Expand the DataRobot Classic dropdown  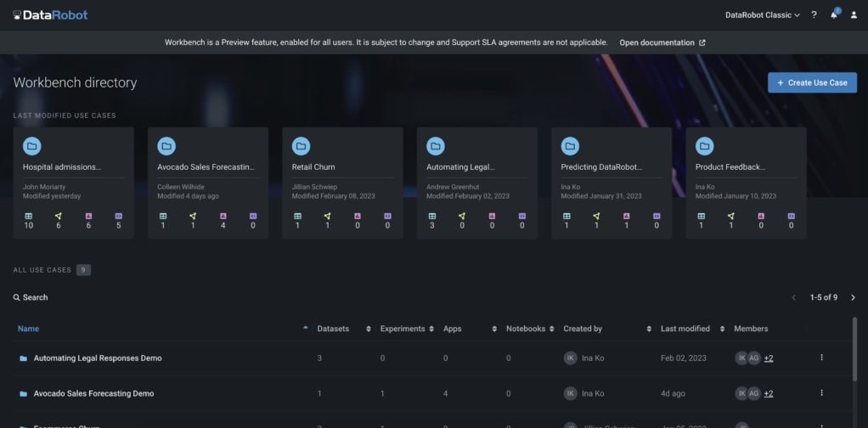[763, 15]
